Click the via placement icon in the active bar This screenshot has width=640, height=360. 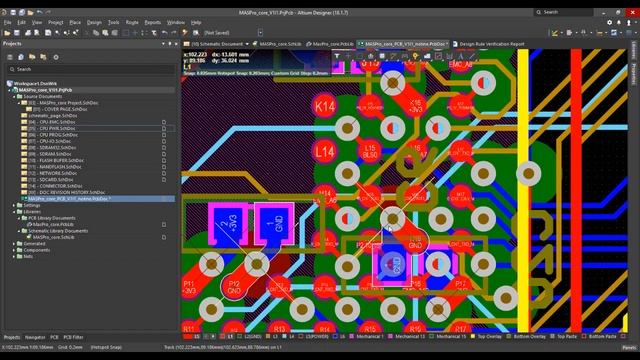tap(415, 56)
